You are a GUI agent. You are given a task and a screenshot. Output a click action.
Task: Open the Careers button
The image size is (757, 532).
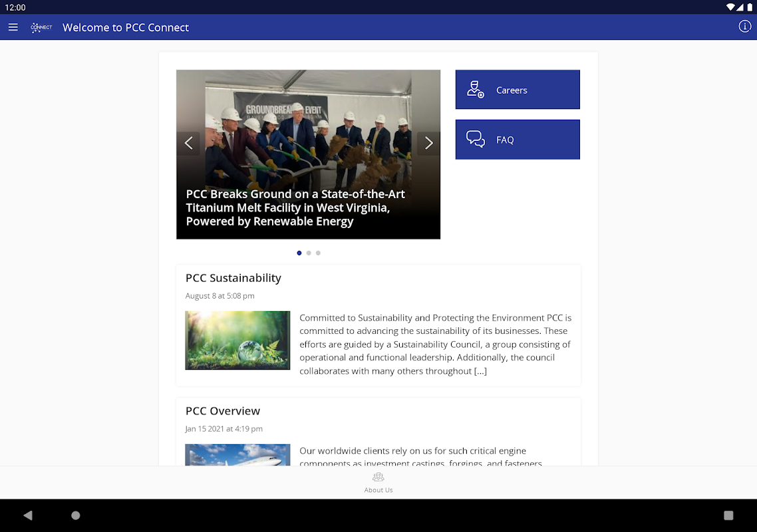[518, 90]
